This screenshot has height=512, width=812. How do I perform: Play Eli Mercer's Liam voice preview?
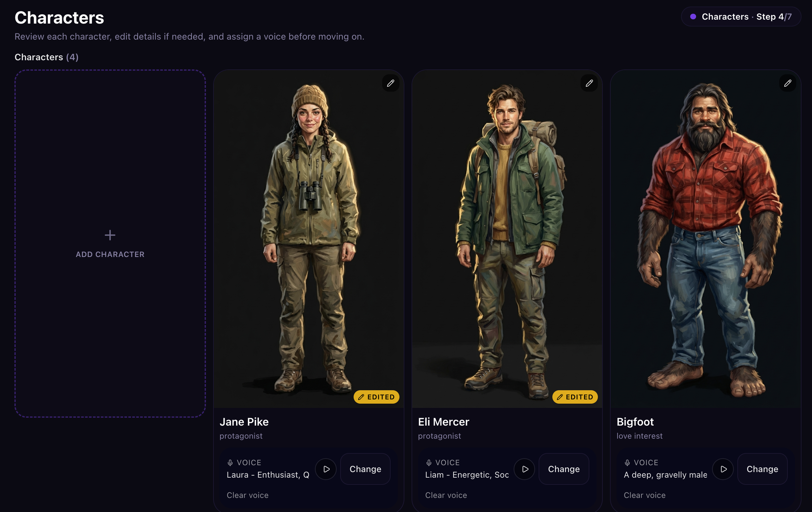click(525, 469)
